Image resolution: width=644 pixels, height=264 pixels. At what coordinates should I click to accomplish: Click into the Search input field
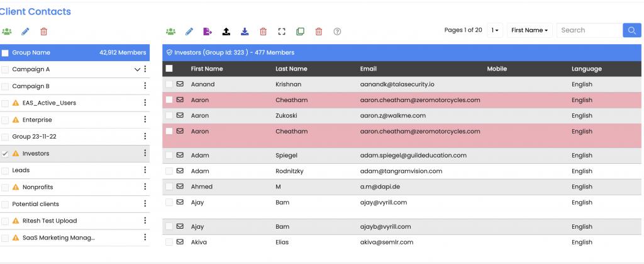[589, 30]
